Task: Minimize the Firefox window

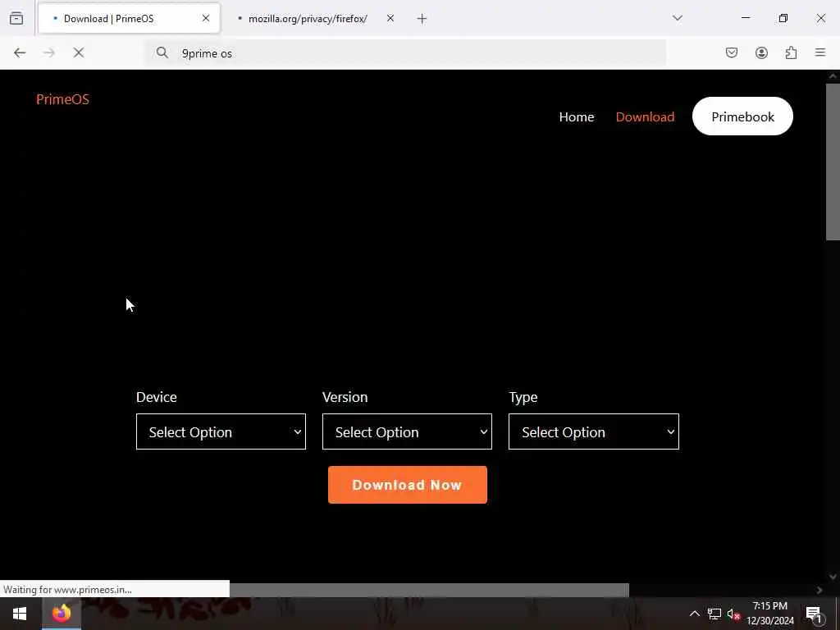Action: tap(745, 18)
